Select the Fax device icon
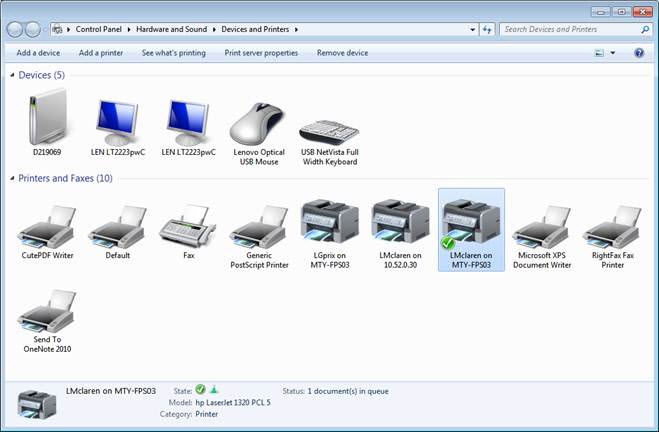 188,226
